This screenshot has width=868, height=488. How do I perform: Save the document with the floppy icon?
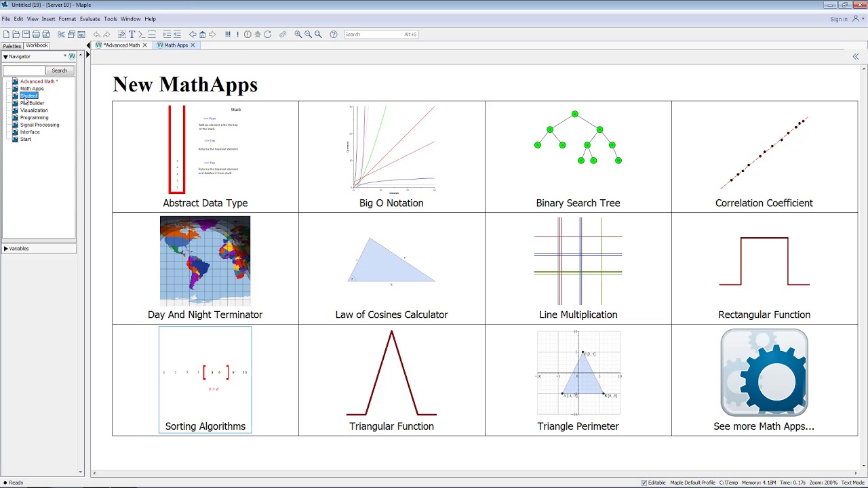(26, 34)
